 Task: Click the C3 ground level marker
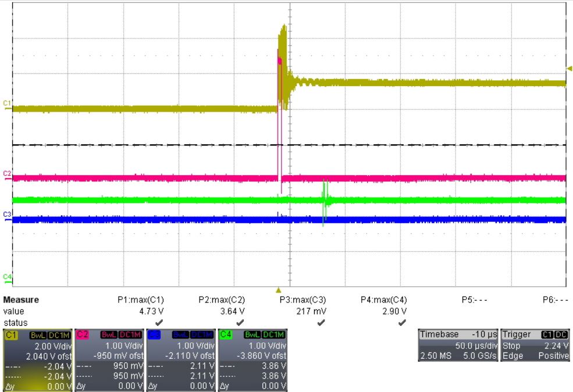click(x=8, y=216)
